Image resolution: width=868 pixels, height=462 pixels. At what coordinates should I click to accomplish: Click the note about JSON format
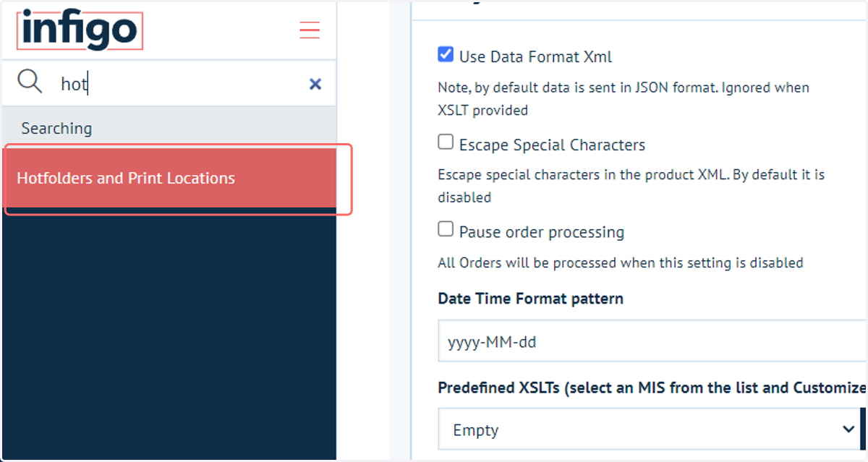(624, 99)
